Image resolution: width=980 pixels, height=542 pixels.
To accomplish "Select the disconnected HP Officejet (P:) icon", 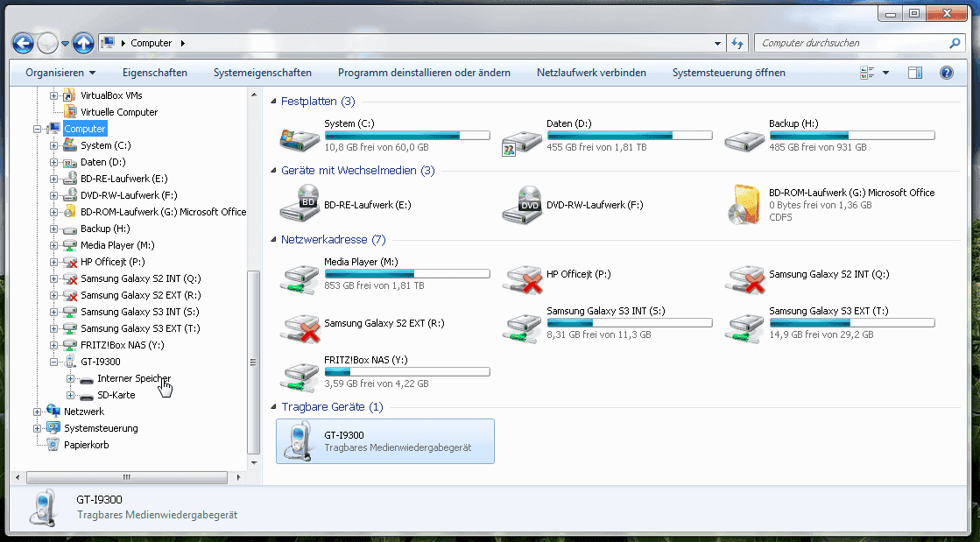I will (x=523, y=278).
